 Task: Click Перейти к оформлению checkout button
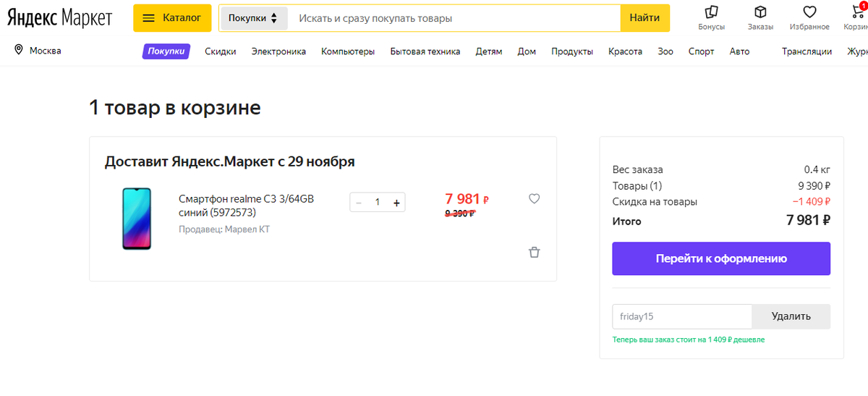pyautogui.click(x=721, y=258)
